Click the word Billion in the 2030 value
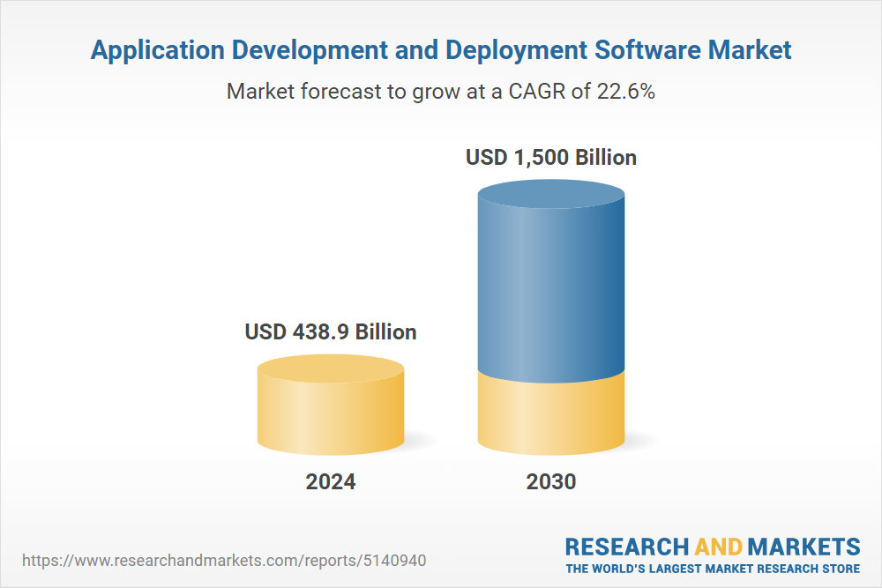This screenshot has height=588, width=882. [605, 158]
